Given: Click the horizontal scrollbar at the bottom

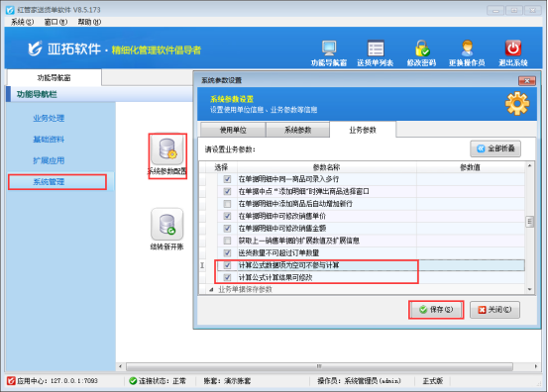Looking at the screenshot, I should click(x=319, y=366).
